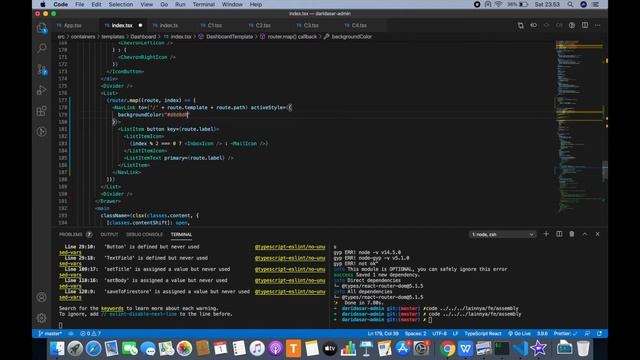
Task: Select the Terminal panel tab
Action: click(181, 234)
